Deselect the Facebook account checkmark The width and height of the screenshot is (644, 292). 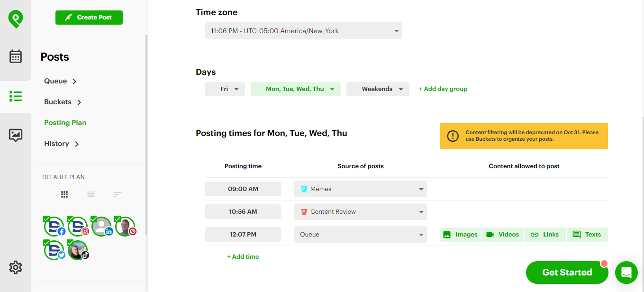[x=46, y=219]
